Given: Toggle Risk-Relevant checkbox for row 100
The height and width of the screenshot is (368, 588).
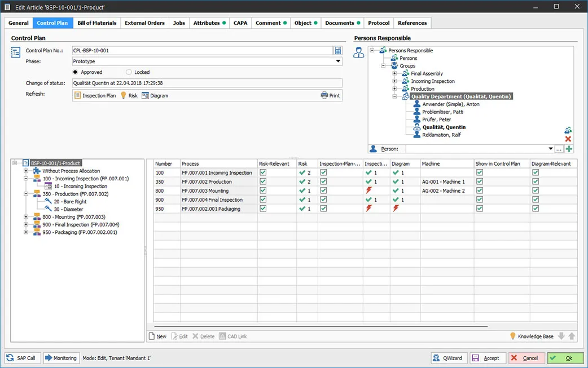Looking at the screenshot, I should 264,172.
